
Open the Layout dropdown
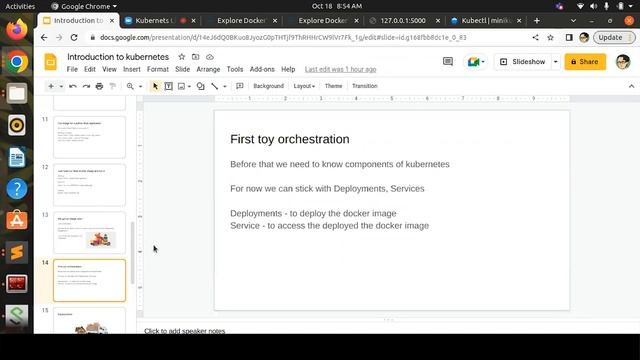coord(304,86)
